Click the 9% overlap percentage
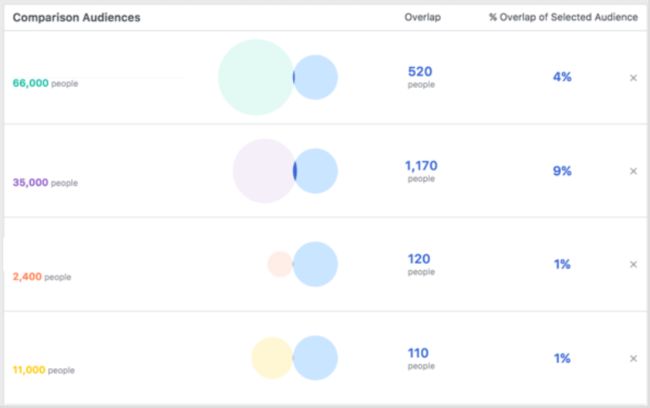Viewport: 650px width, 408px height. click(562, 171)
